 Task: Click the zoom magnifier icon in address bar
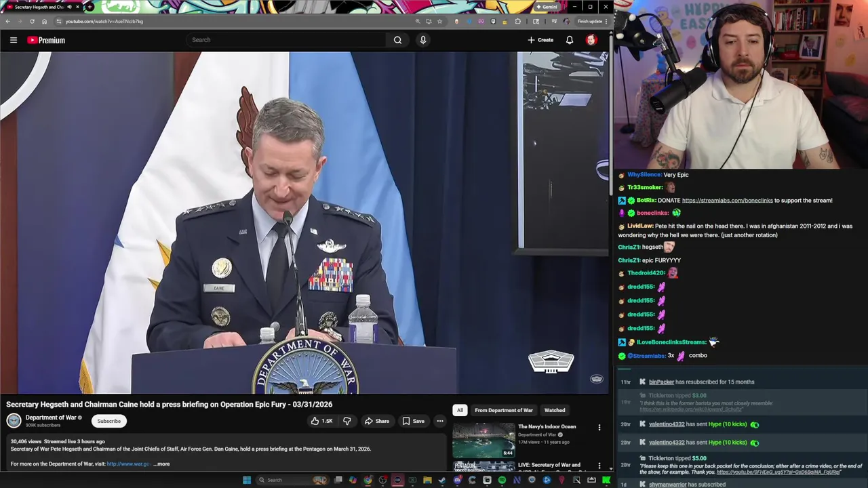(417, 21)
